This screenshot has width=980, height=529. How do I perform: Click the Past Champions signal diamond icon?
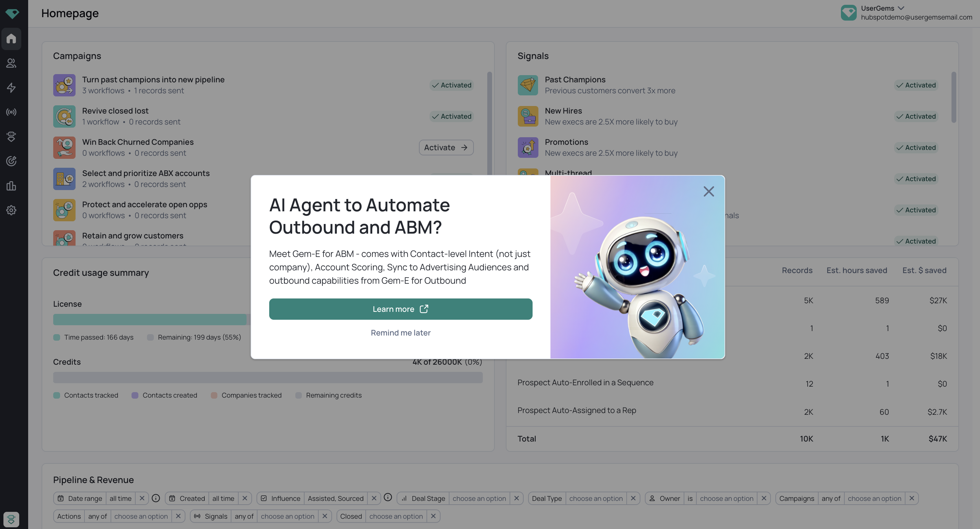[528, 85]
